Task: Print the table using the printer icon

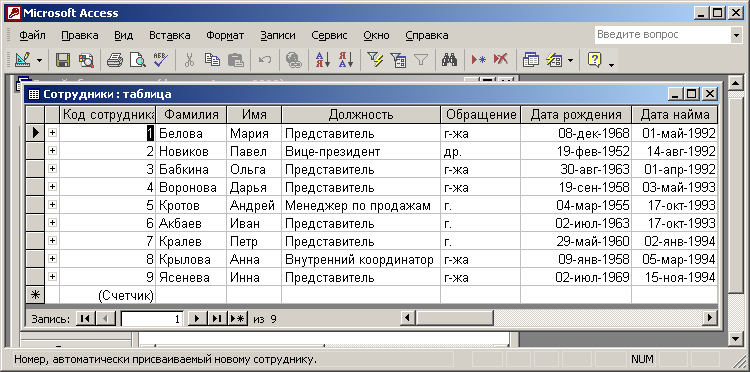Action: click(x=115, y=60)
